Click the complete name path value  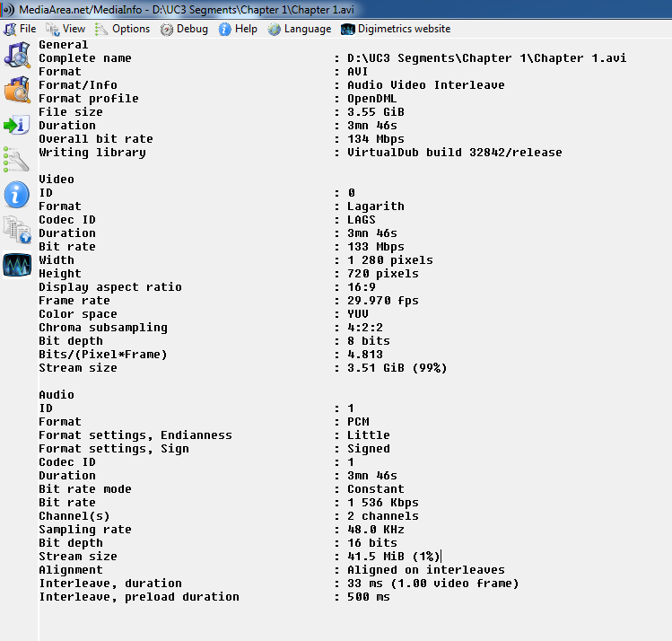pyautogui.click(x=487, y=57)
